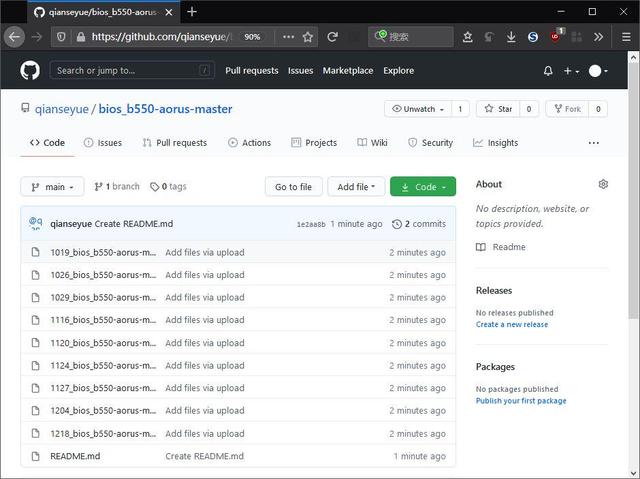Open the Projects tab
The height and width of the screenshot is (479, 640).
click(314, 143)
